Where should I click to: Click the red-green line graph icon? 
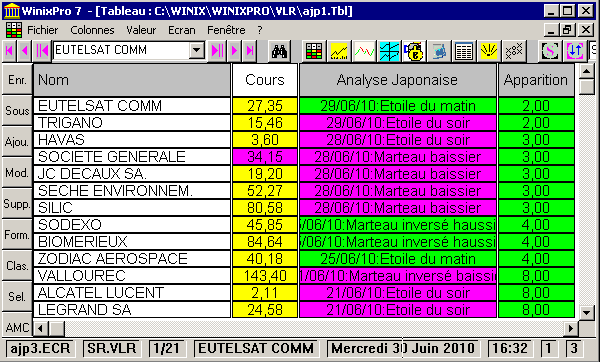pyautogui.click(x=364, y=51)
